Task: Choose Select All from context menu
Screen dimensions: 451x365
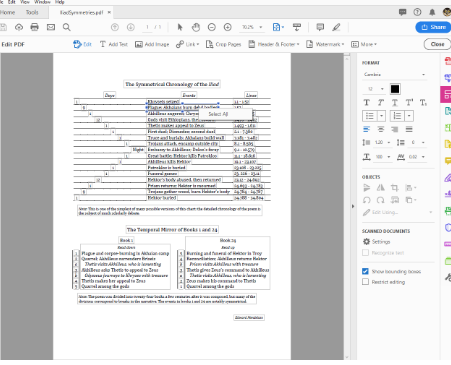Action: coord(218,114)
